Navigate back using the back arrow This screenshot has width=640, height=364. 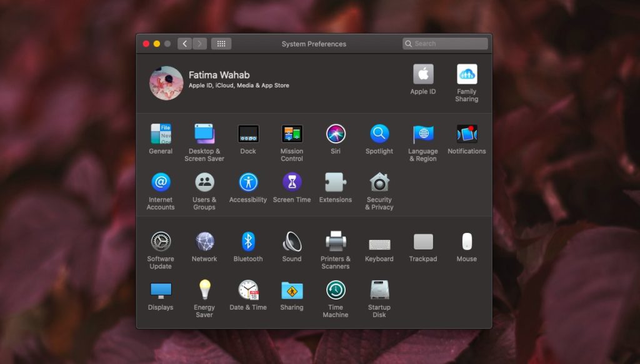[185, 44]
